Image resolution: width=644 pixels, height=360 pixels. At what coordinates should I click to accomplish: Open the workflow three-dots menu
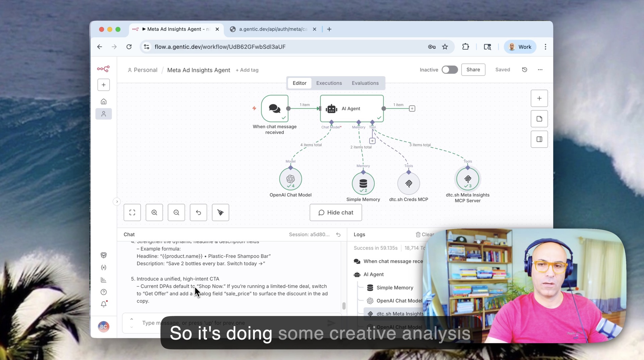540,70
